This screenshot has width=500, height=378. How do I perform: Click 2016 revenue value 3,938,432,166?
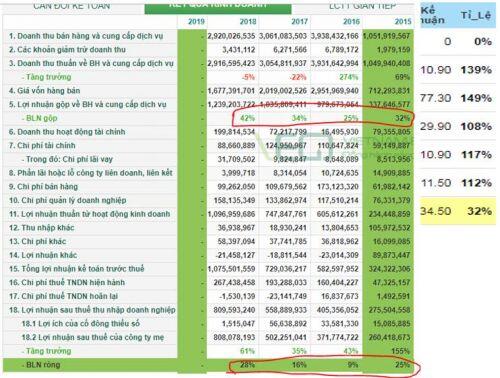pos(335,36)
